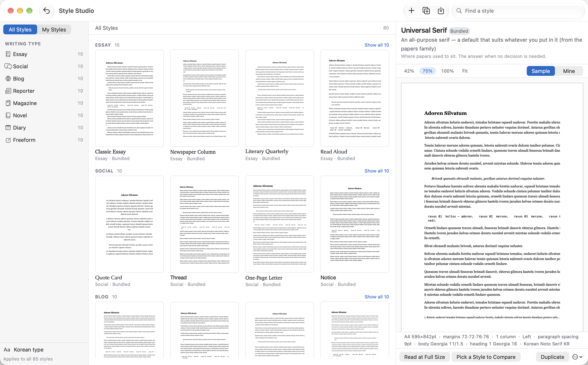This screenshot has width=588, height=365.
Task: Click the Duplicate button
Action: click(552, 357)
